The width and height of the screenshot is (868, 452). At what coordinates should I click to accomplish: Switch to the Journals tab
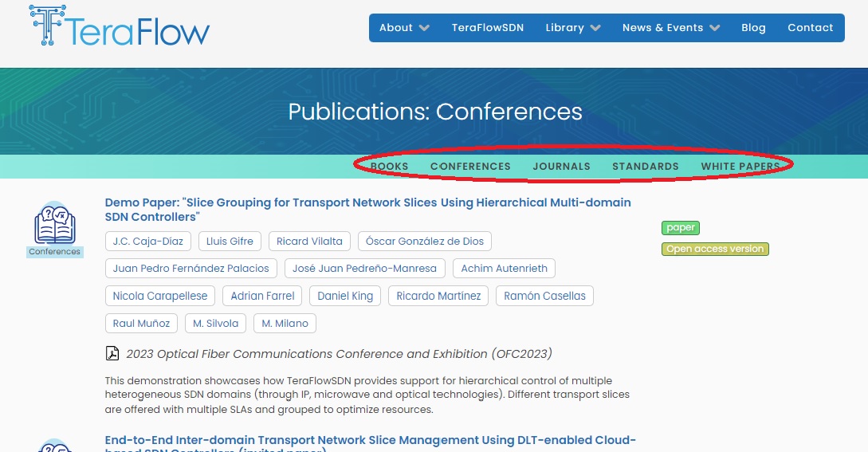click(561, 166)
